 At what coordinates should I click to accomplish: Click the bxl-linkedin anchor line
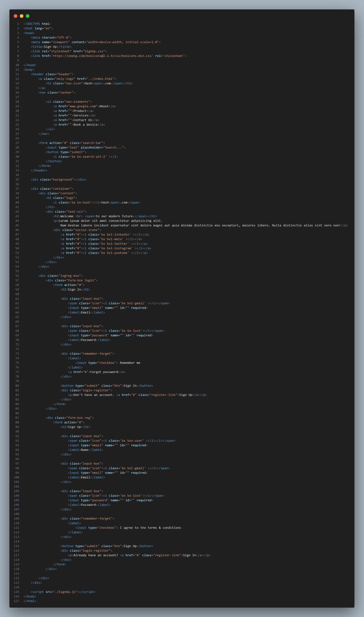pos(105,234)
